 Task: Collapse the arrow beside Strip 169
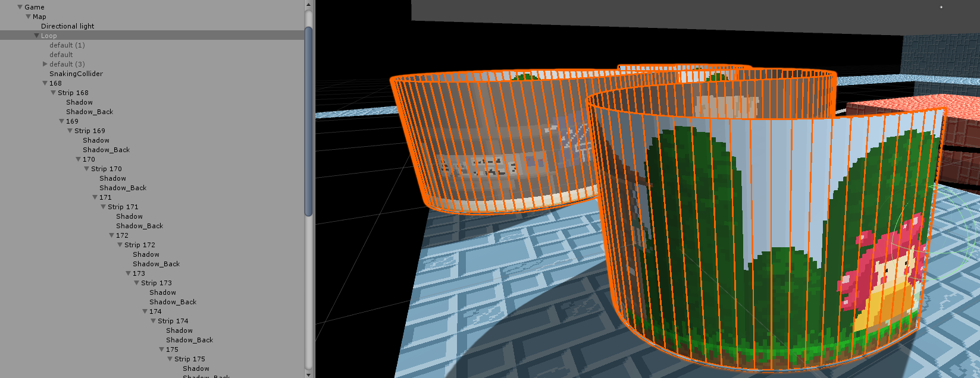70,131
